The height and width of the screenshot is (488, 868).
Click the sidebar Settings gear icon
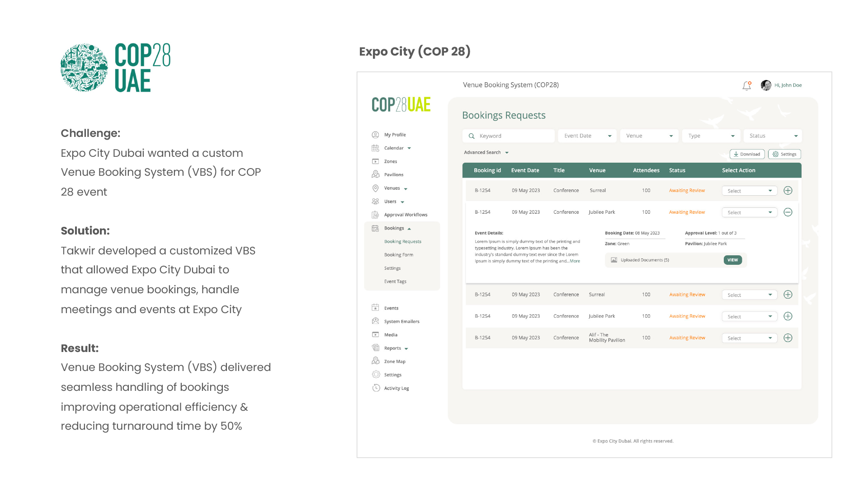click(376, 375)
